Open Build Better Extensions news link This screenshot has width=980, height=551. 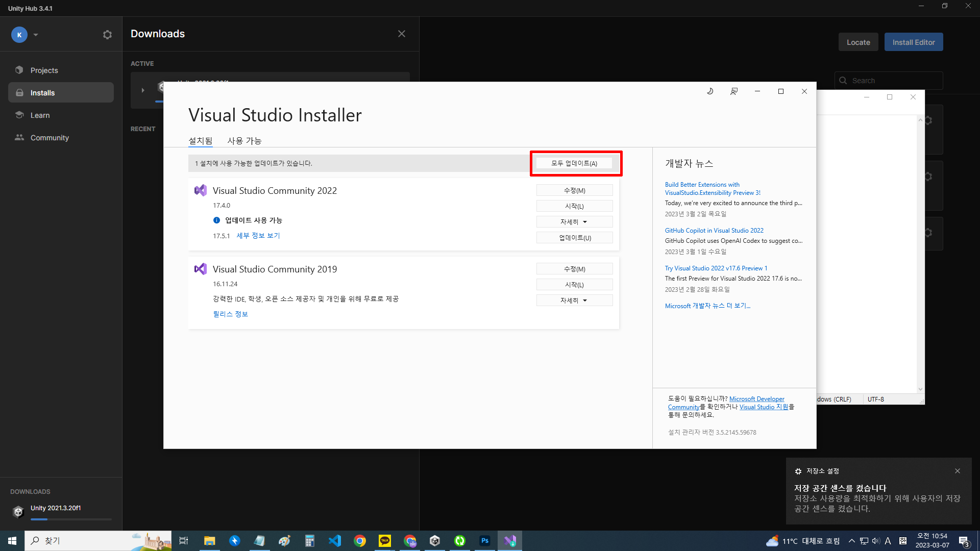pos(713,189)
